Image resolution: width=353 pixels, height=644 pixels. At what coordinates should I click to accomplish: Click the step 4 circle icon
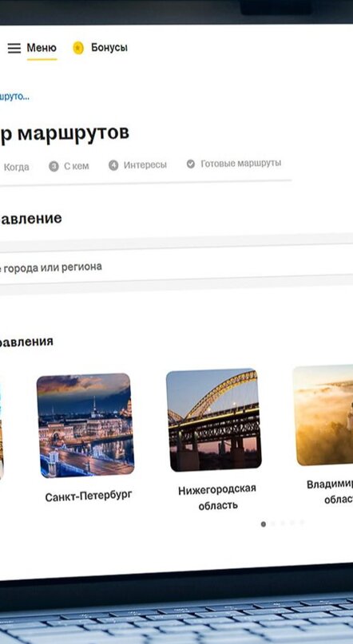click(x=113, y=165)
